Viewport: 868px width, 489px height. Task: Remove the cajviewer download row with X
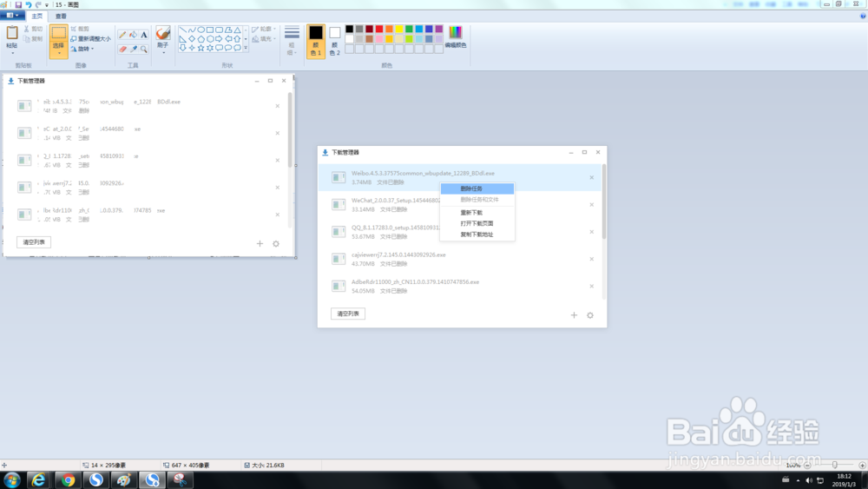coord(592,259)
